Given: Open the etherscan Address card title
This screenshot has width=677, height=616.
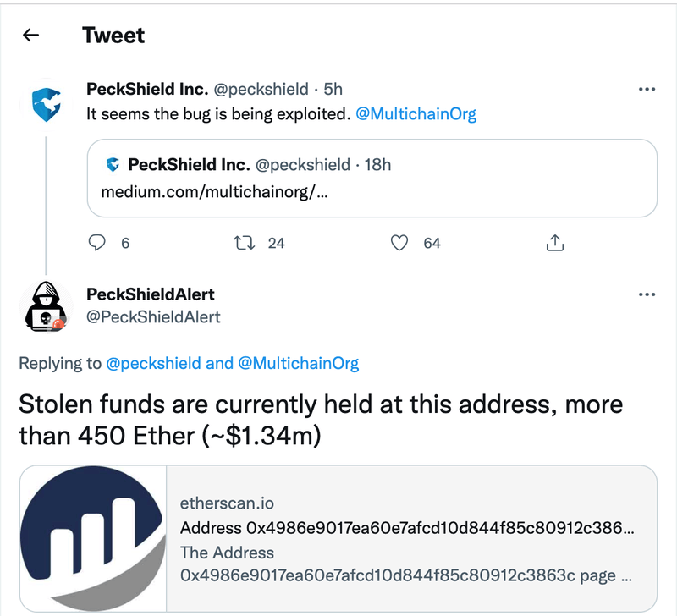Looking at the screenshot, I should [406, 529].
